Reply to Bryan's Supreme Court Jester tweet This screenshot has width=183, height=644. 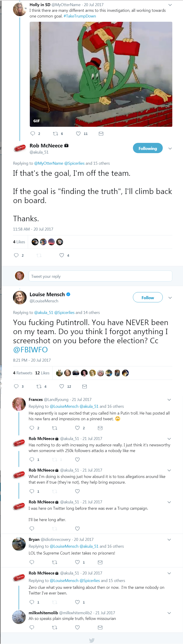point(32,562)
